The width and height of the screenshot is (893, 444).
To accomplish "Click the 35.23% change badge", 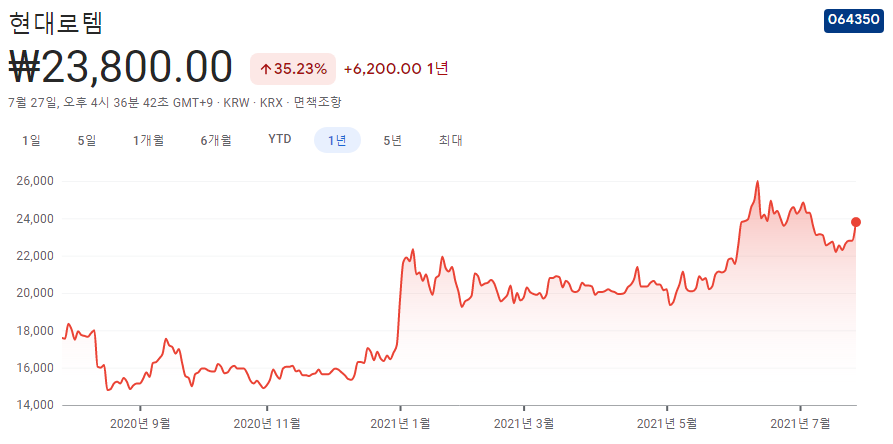I will click(293, 69).
